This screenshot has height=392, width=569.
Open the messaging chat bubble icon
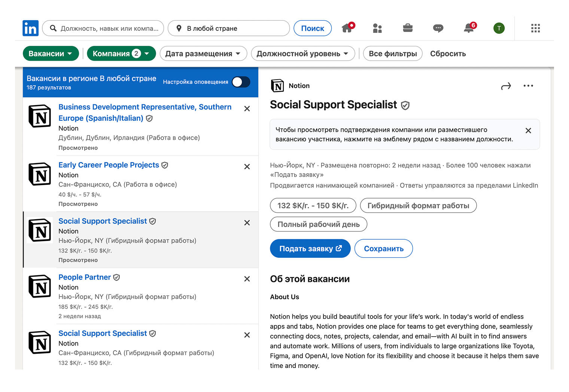point(438,28)
